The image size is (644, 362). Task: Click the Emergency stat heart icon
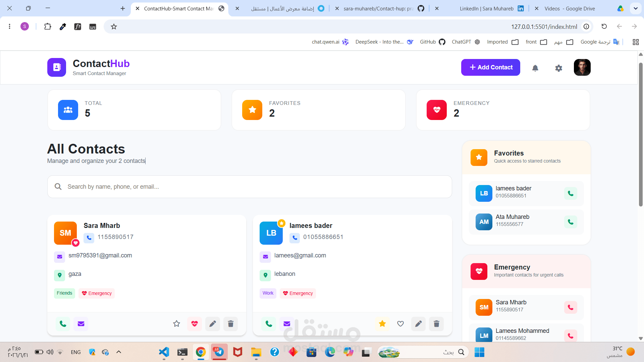point(437,110)
